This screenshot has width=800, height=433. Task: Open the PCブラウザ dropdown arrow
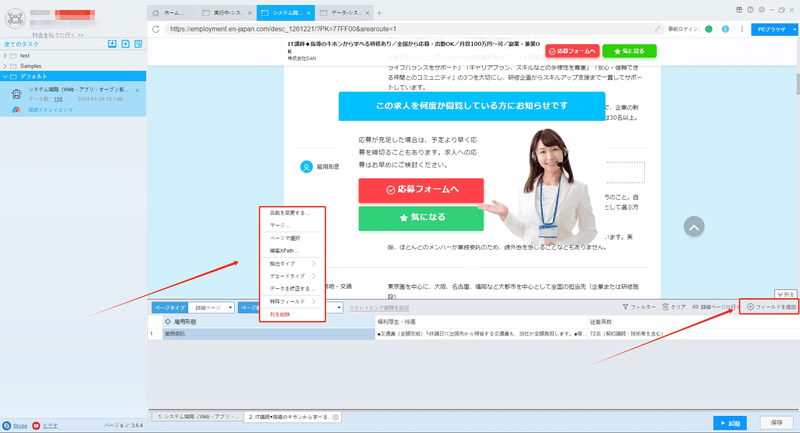794,29
